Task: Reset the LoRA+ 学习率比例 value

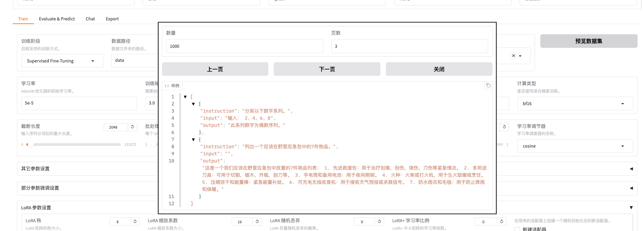Action: pos(502,222)
